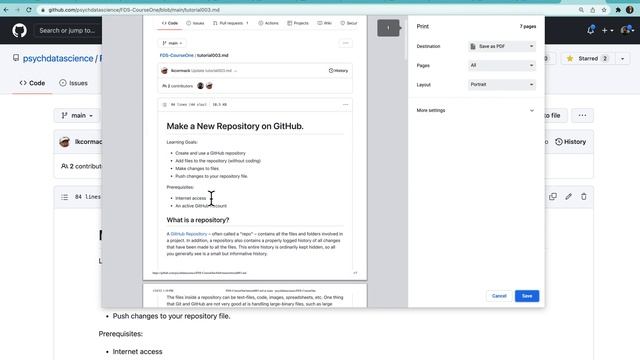Click Pull requests tab in print preview
Image resolution: width=640 pixels, height=360 pixels.
point(231,23)
